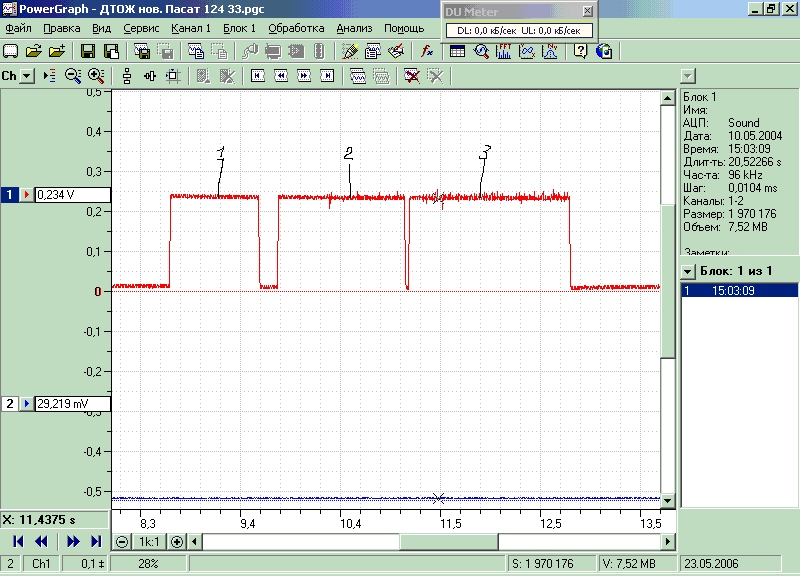This screenshot has height=576, width=800.
Task: Click the folder-with-plus append file icon
Action: coord(57,51)
